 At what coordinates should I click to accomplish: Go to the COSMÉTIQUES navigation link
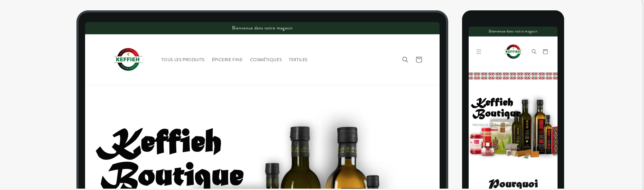tap(266, 60)
